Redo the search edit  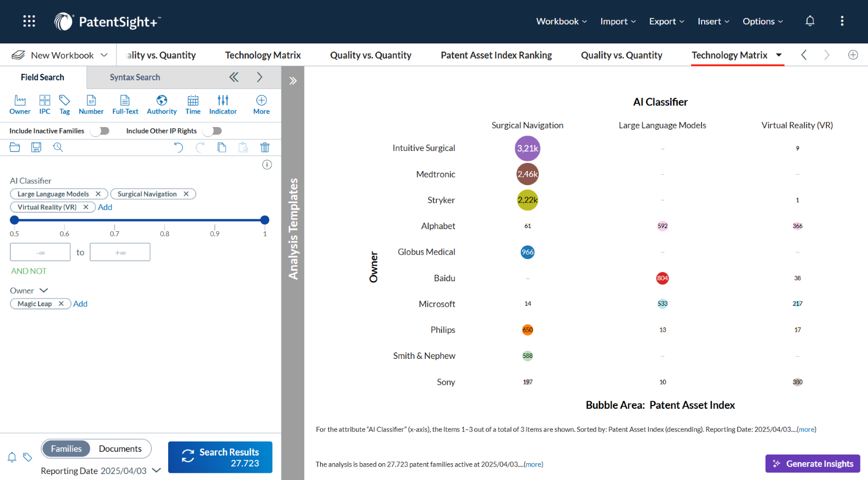coord(200,147)
